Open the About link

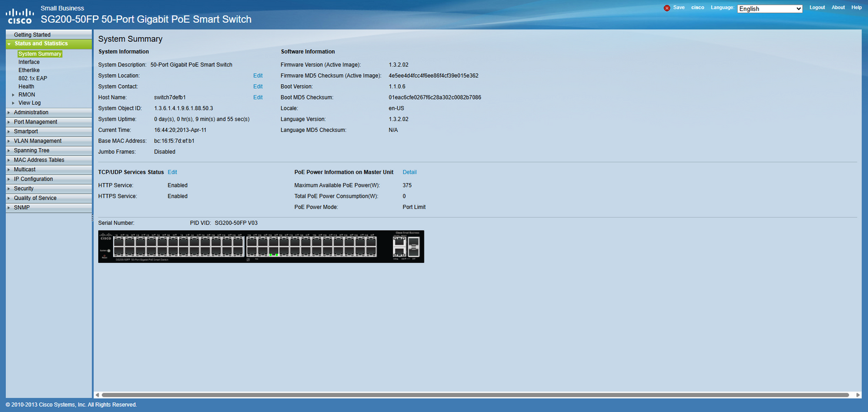coord(838,8)
